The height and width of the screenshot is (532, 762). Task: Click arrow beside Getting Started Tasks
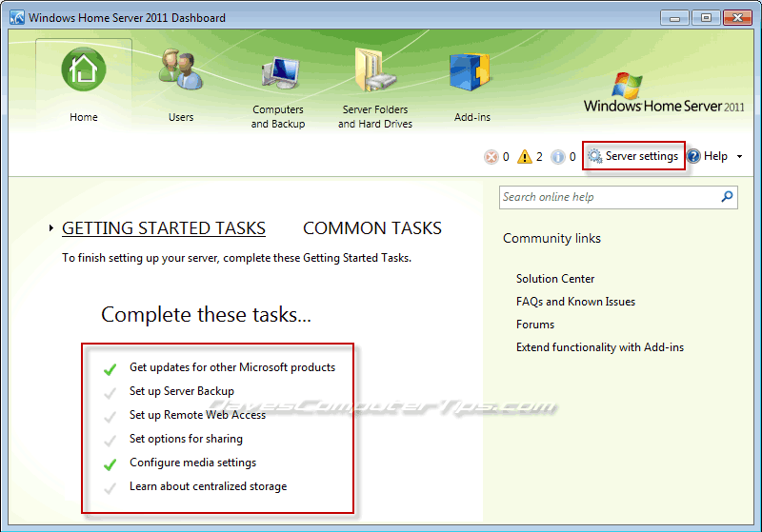(51, 227)
